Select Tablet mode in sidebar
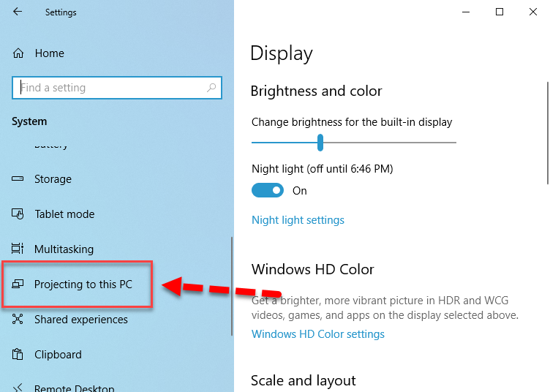 (x=64, y=214)
